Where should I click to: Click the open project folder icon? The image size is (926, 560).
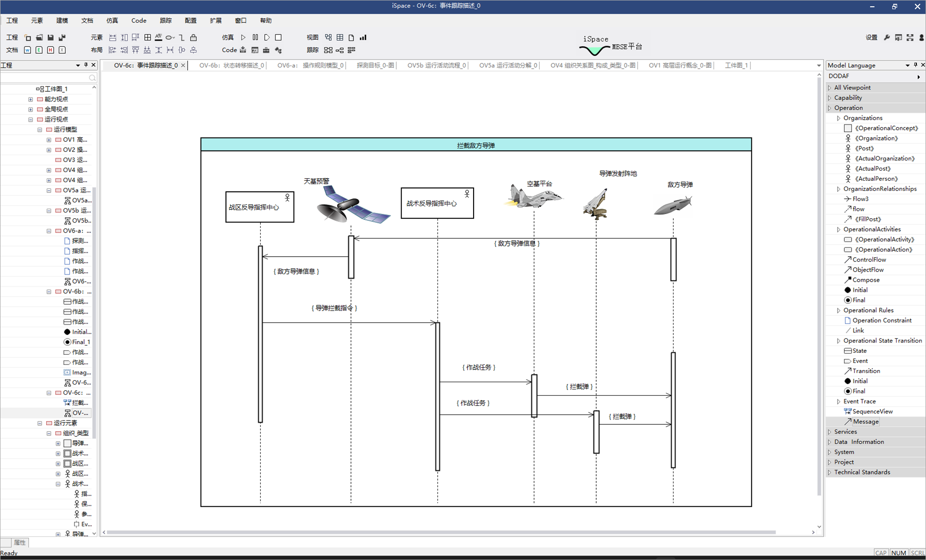[x=39, y=37]
